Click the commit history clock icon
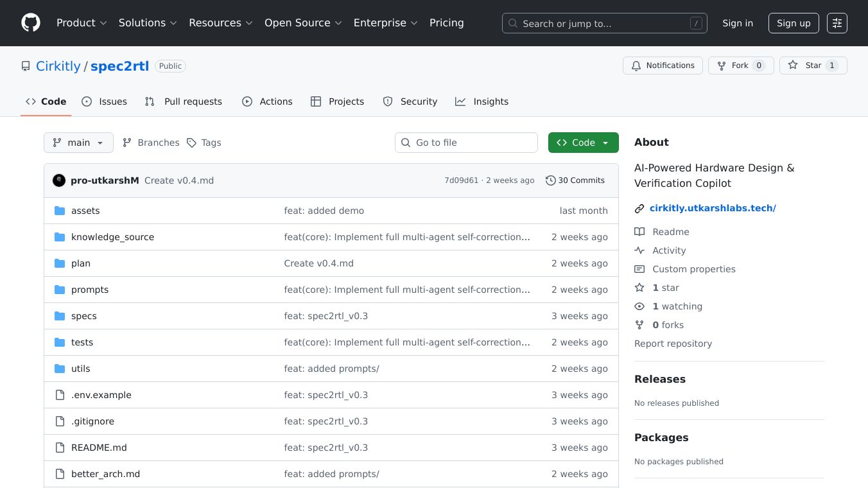This screenshot has width=868, height=488. click(550, 180)
